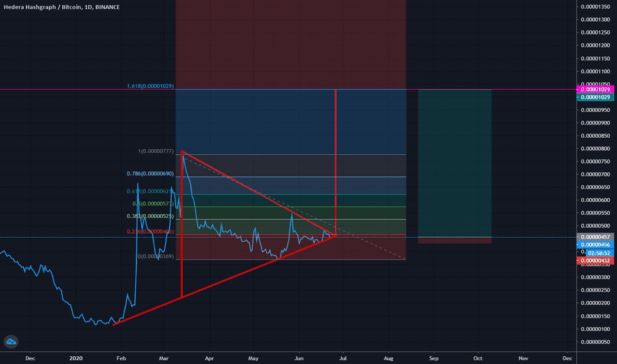Image resolution: width=617 pixels, height=364 pixels.
Task: Click the 0.00000250 price scale value
Action: 595,290
